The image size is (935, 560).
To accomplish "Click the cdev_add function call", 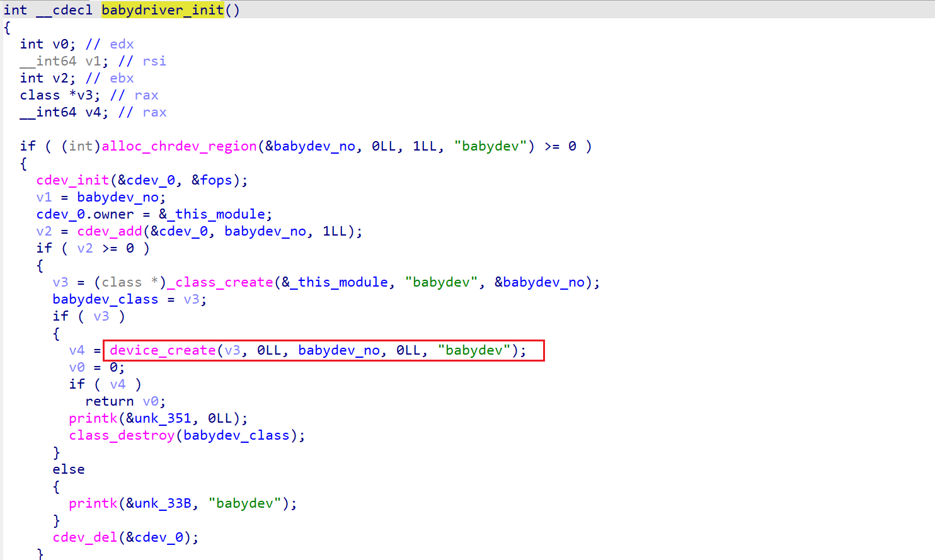I will (110, 231).
